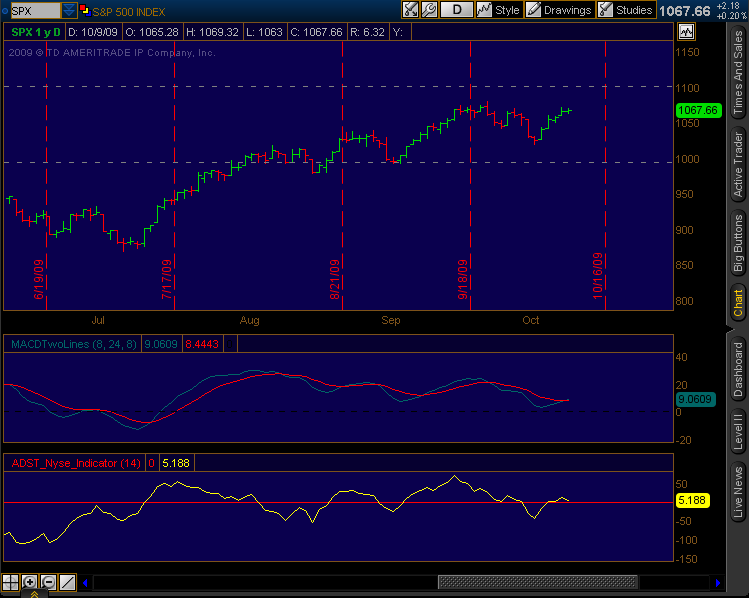This screenshot has width=749, height=598.
Task: Click the 5.188 value in ADST header
Action: [176, 463]
